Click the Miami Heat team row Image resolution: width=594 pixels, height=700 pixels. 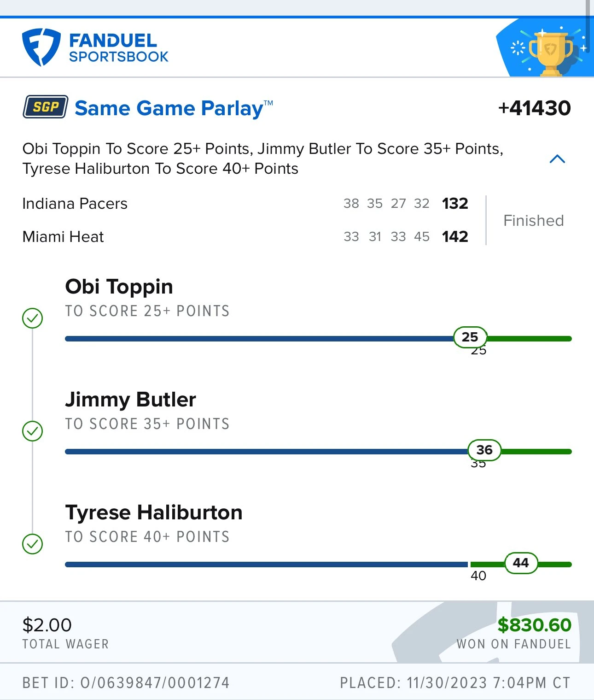245,236
